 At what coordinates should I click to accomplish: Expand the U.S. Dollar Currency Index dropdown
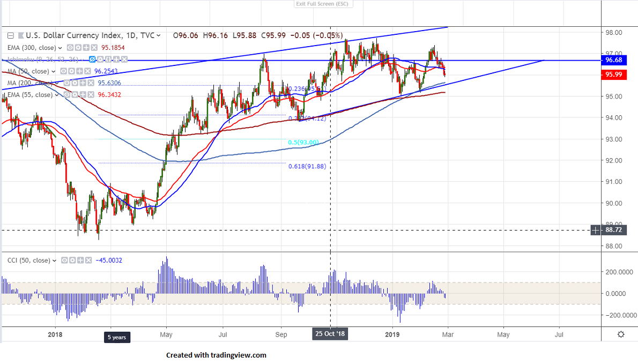[x=159, y=36]
